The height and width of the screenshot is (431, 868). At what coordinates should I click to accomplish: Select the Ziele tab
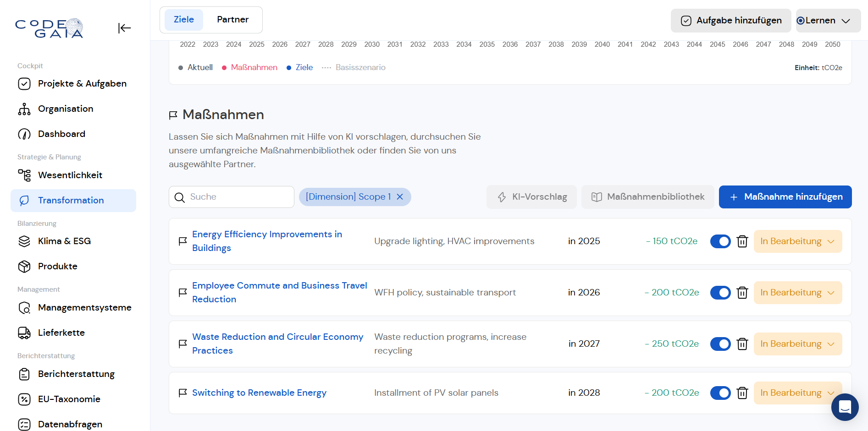183,20
